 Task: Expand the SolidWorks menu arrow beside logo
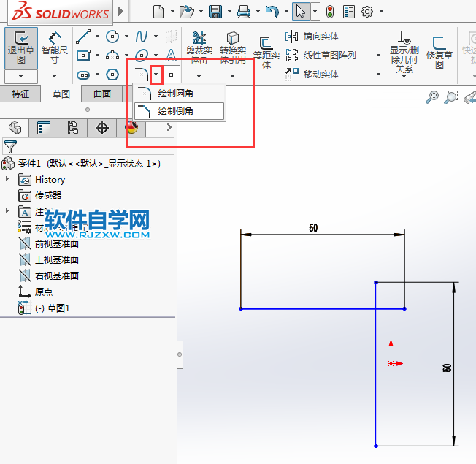tap(120, 12)
